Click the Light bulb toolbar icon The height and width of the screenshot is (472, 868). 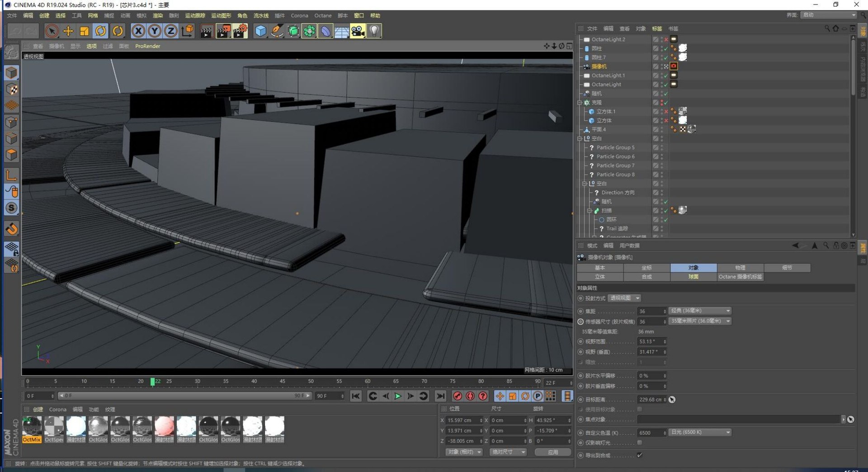click(x=374, y=31)
